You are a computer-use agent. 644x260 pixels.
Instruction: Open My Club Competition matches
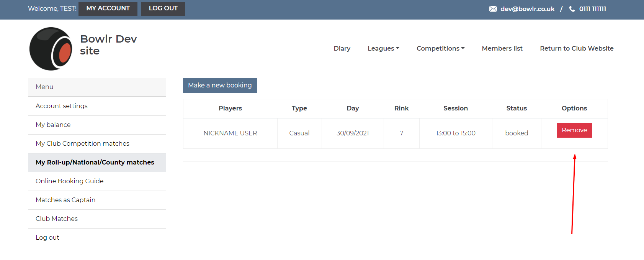[x=82, y=143]
